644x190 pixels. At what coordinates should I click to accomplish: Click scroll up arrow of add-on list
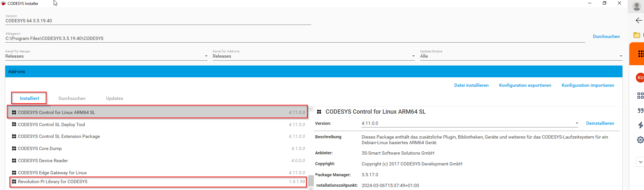(x=311, y=109)
